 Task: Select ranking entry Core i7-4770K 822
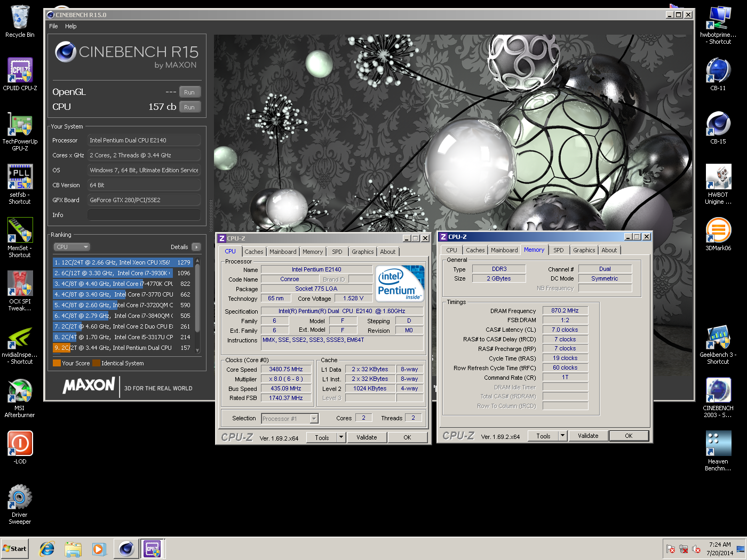point(123,284)
